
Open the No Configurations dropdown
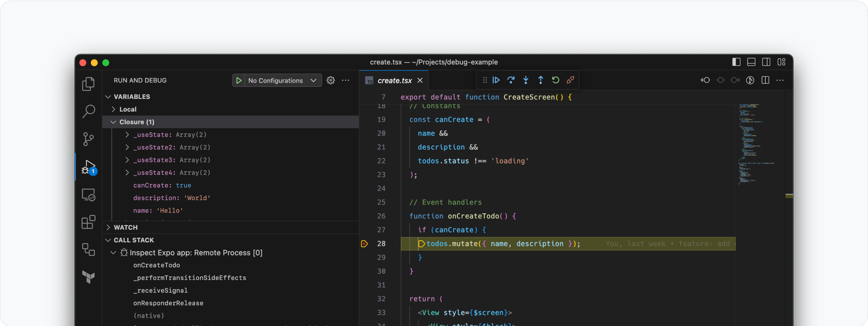tap(283, 80)
